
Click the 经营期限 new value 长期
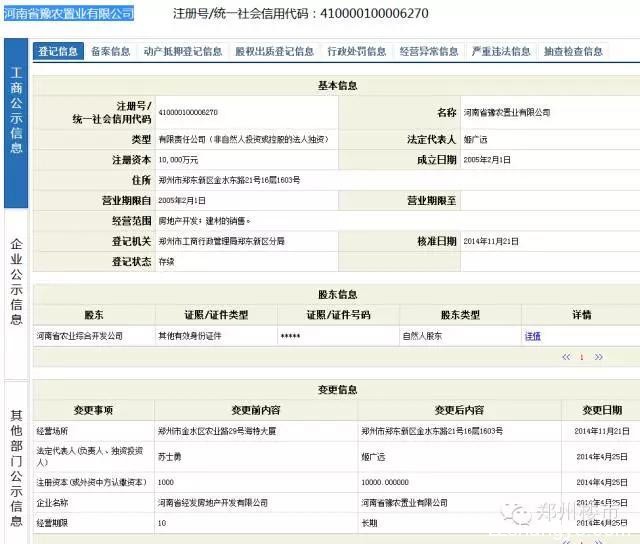click(369, 523)
